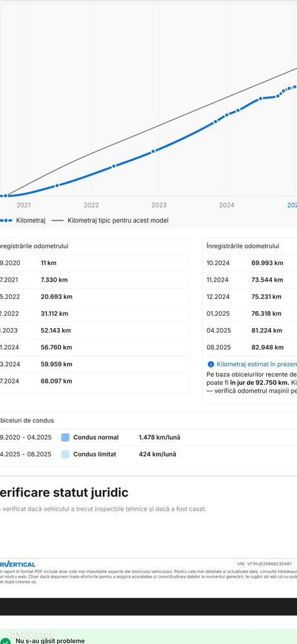
Task: Click the Condus limitat label
Action: click(95, 454)
